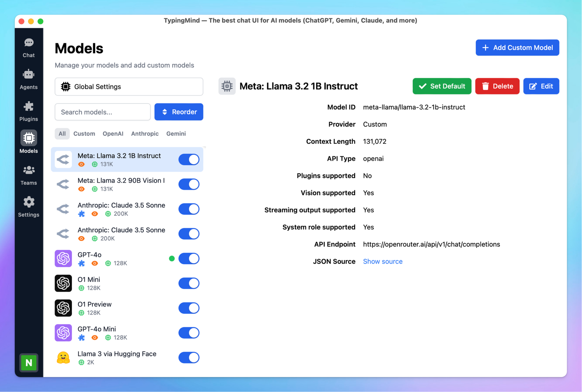The image size is (582, 392).
Task: Toggle off the first Claude 3.5 Sonnet with plugins
Action: tap(189, 209)
